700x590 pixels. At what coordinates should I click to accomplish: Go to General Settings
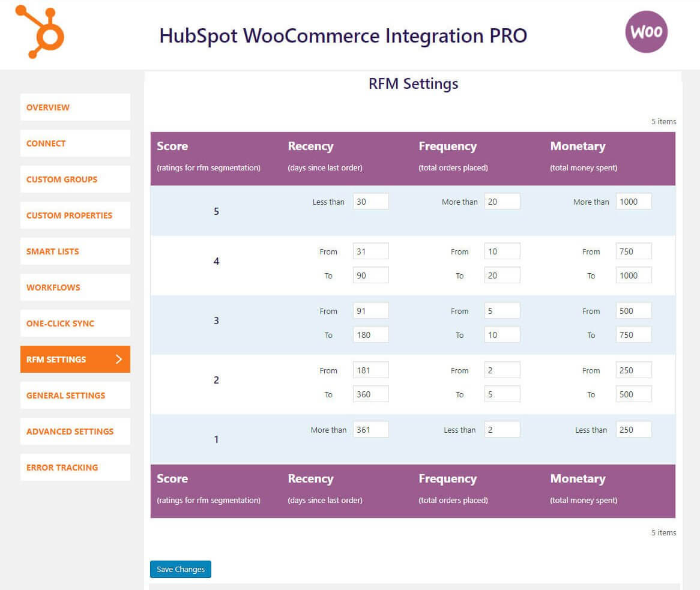click(x=75, y=396)
